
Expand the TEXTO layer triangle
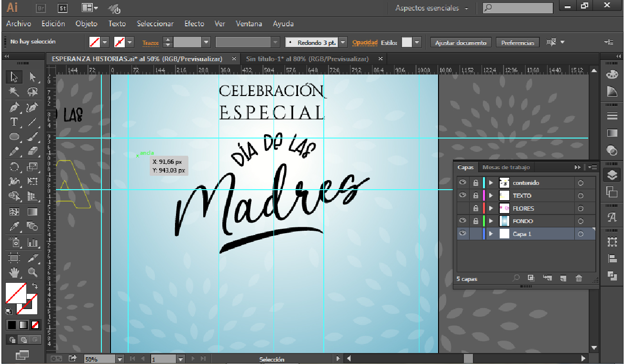pyautogui.click(x=491, y=196)
